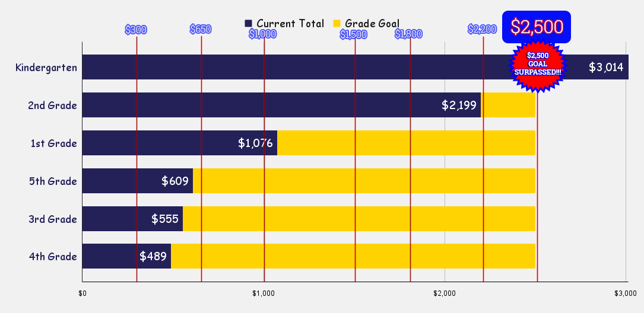Click the $1,500 milestone marker label
The width and height of the screenshot is (644, 313).
click(353, 35)
